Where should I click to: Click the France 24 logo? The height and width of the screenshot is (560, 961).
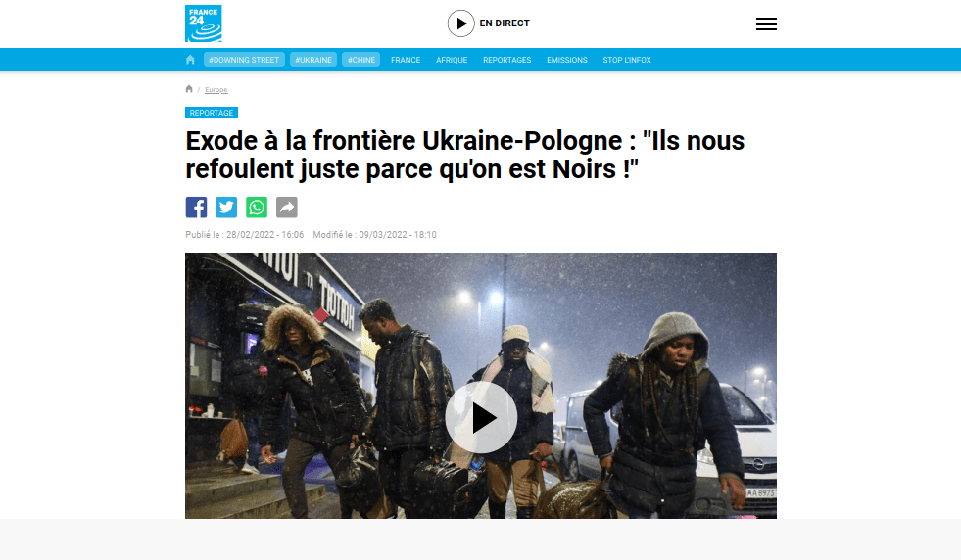[x=204, y=23]
